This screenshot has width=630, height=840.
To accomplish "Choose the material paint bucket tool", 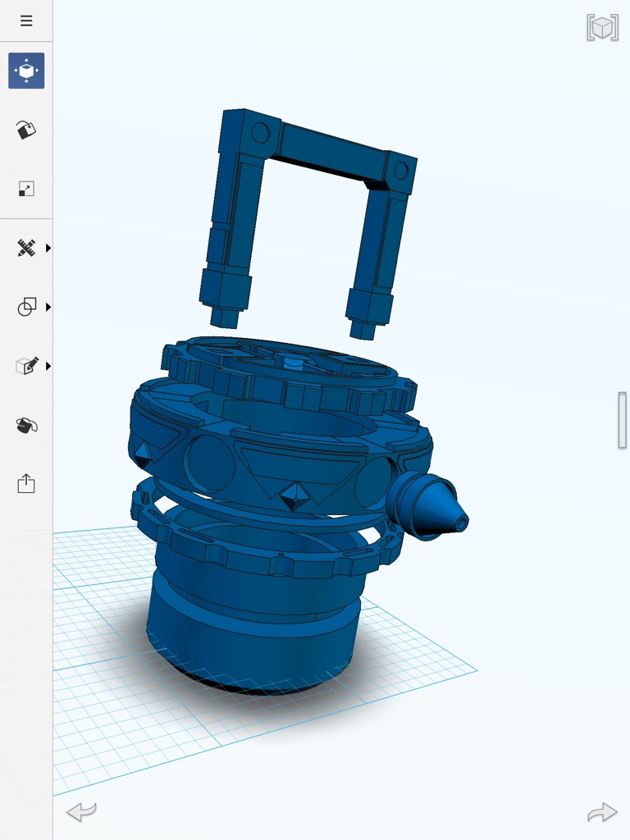I will 26,130.
